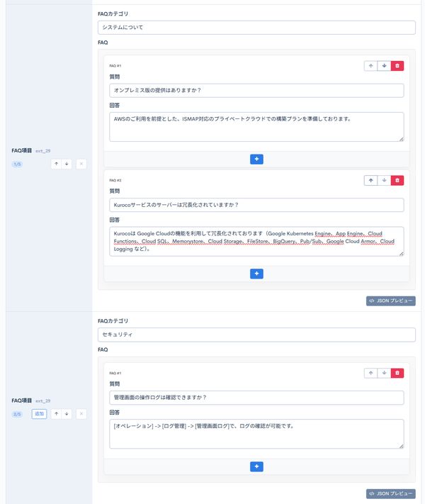Move FAQ項目 2/5 block down
425x504 pixels.
tap(67, 414)
